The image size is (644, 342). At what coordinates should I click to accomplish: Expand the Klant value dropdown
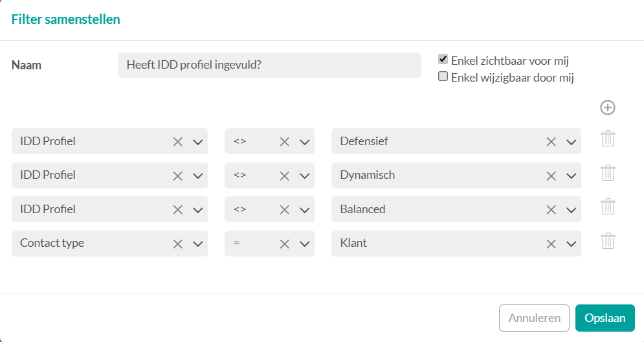click(x=571, y=244)
